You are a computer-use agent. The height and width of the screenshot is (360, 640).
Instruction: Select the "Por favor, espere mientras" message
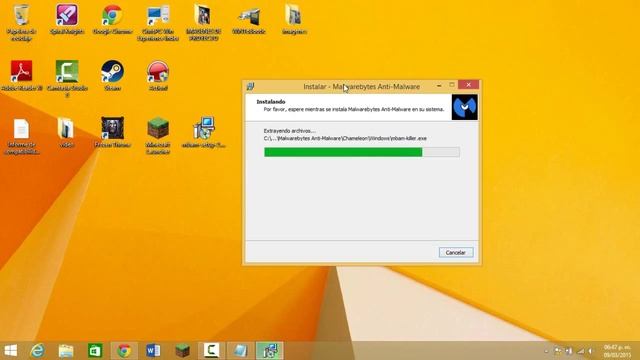pos(354,109)
